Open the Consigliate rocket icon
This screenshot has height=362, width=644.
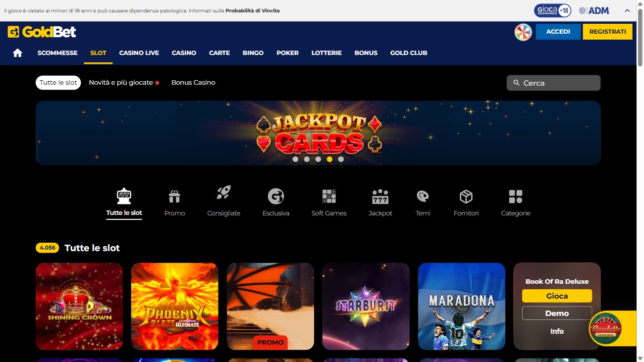(223, 193)
